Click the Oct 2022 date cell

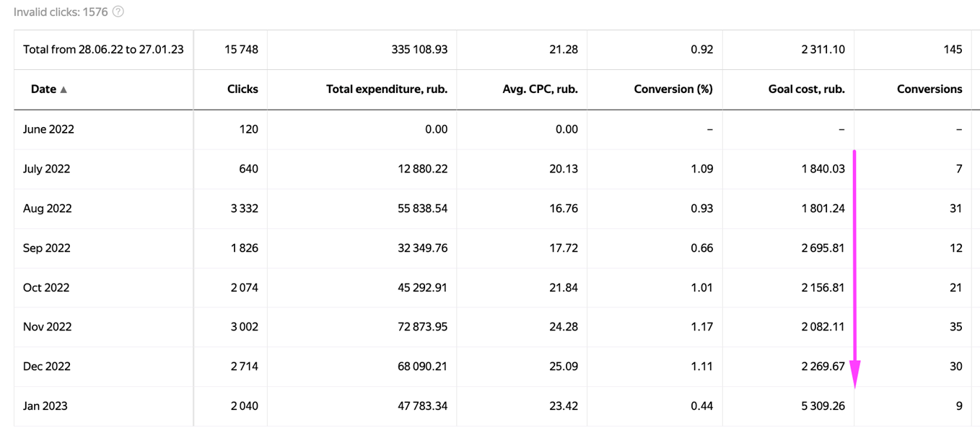46,288
